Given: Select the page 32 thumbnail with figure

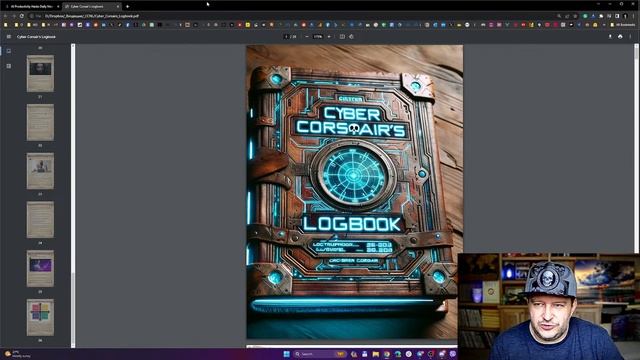Looking at the screenshot, I should pos(40,171).
